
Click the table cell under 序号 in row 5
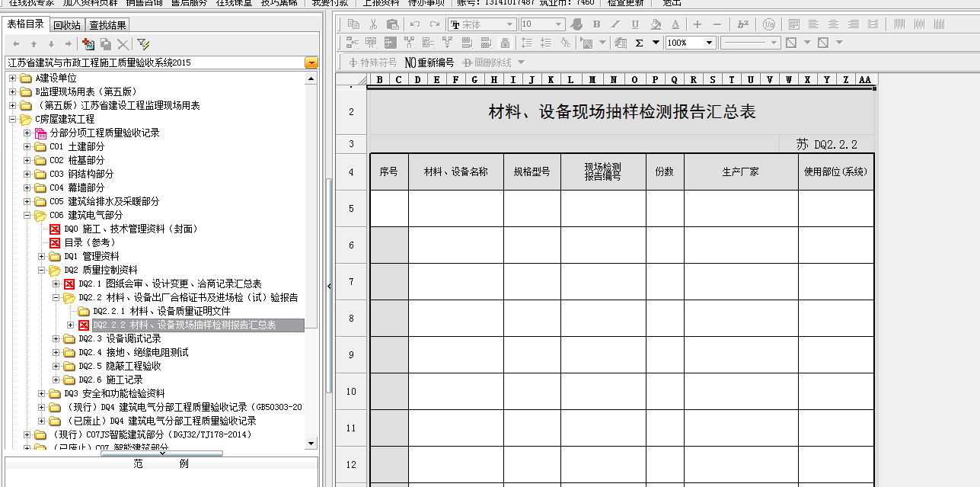[x=388, y=208]
